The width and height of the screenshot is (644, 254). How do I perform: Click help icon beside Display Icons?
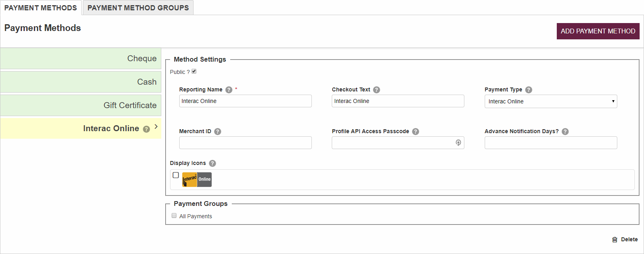pos(212,163)
